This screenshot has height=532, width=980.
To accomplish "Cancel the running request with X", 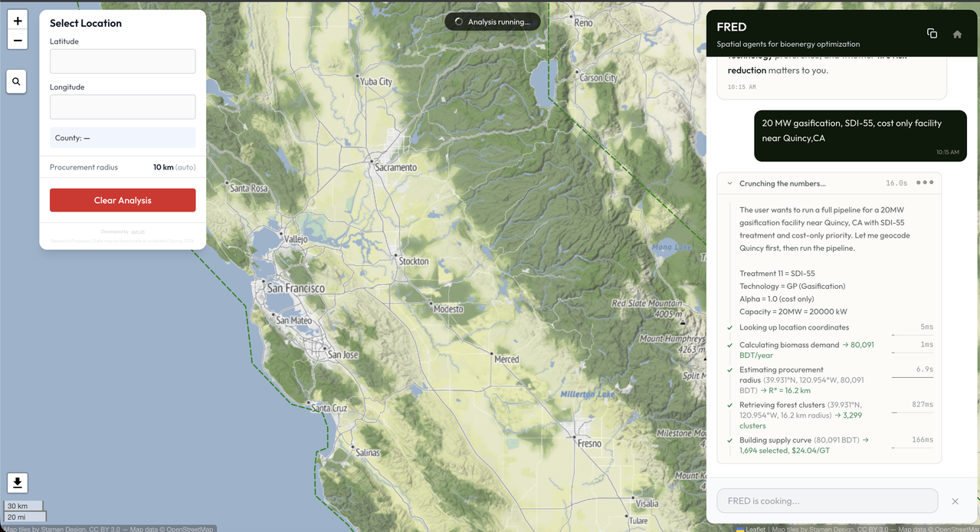I will 955,501.
